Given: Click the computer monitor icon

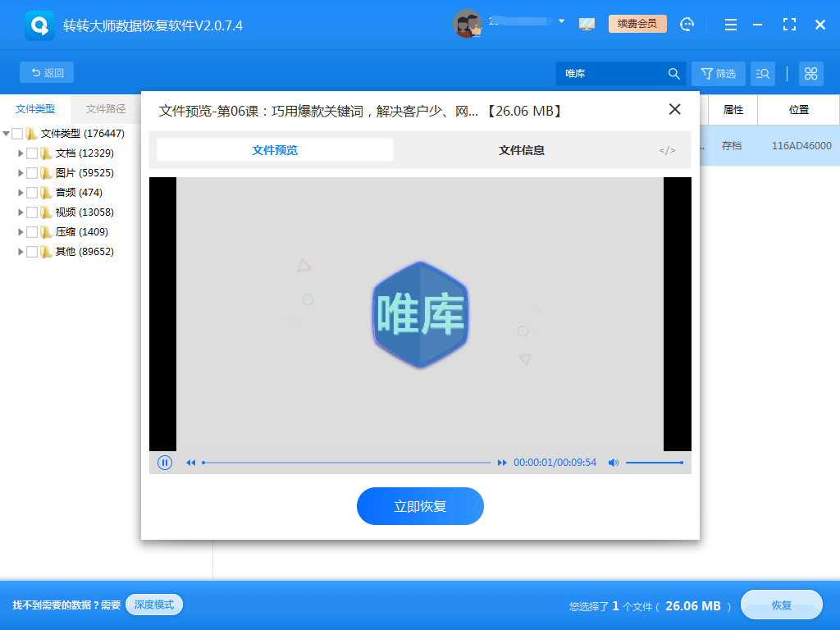Looking at the screenshot, I should pyautogui.click(x=587, y=24).
